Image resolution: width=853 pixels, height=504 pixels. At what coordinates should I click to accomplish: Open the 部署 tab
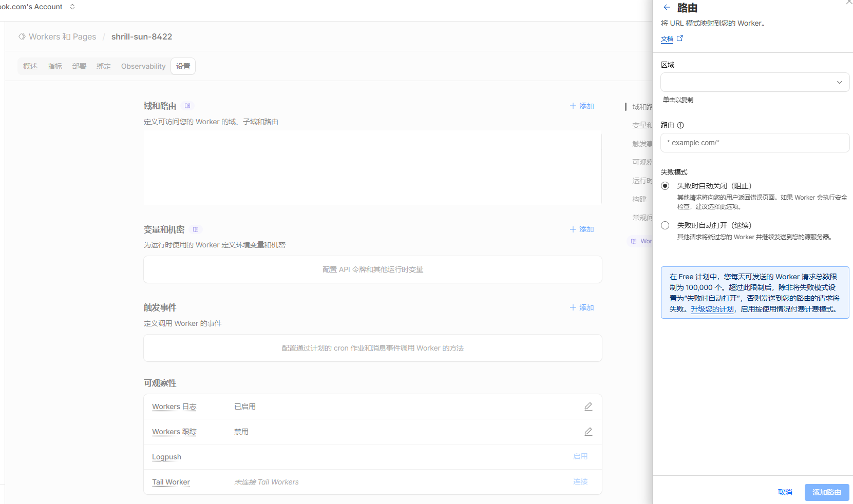coord(79,67)
